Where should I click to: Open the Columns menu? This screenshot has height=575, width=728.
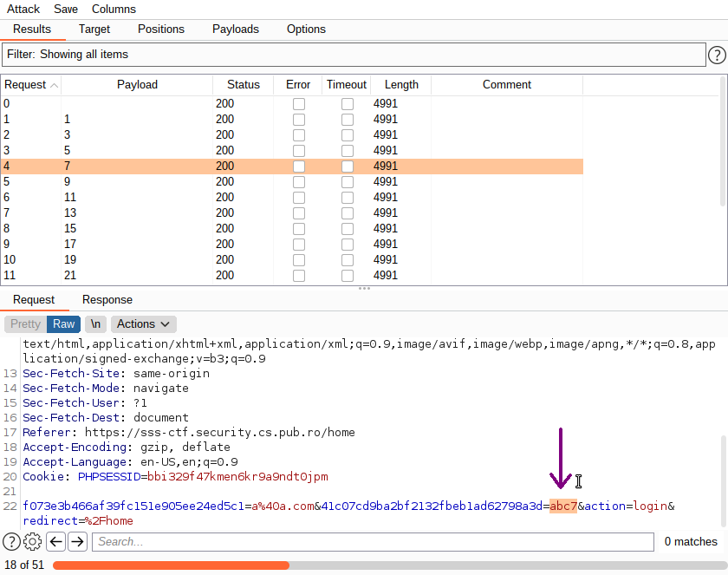(x=114, y=9)
